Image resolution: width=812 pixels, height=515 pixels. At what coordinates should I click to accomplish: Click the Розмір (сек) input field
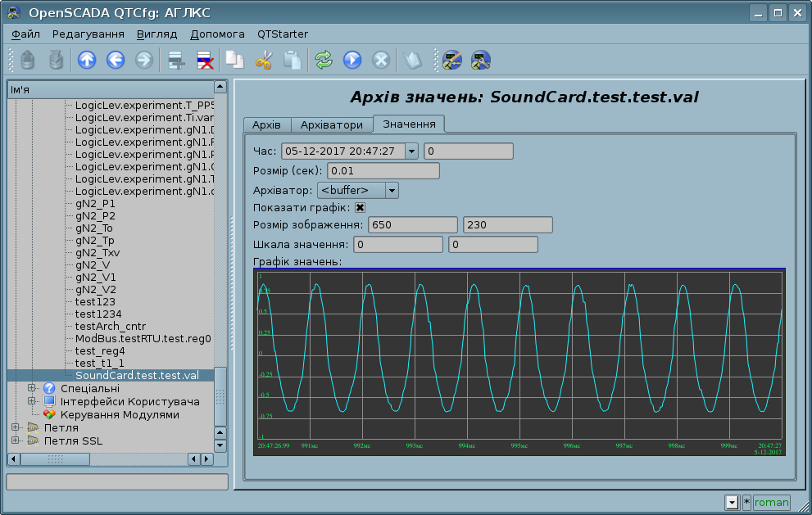click(383, 171)
